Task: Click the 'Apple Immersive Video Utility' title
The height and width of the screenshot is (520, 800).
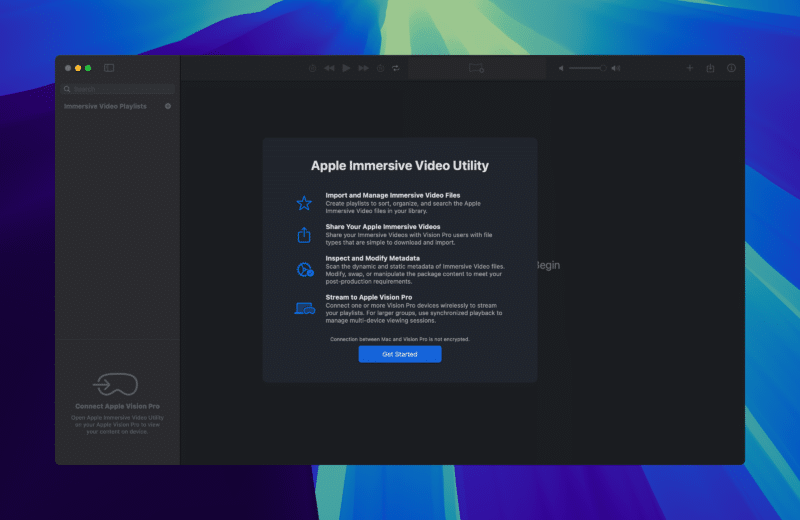Action: click(400, 165)
